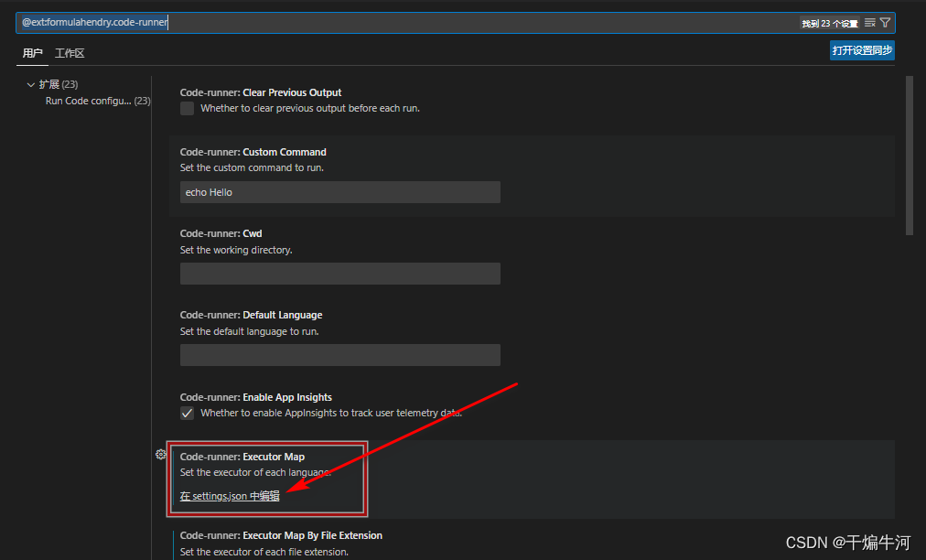Image resolution: width=926 pixels, height=560 pixels.
Task: Click the settings list vertical scrollbar
Action: (910, 156)
